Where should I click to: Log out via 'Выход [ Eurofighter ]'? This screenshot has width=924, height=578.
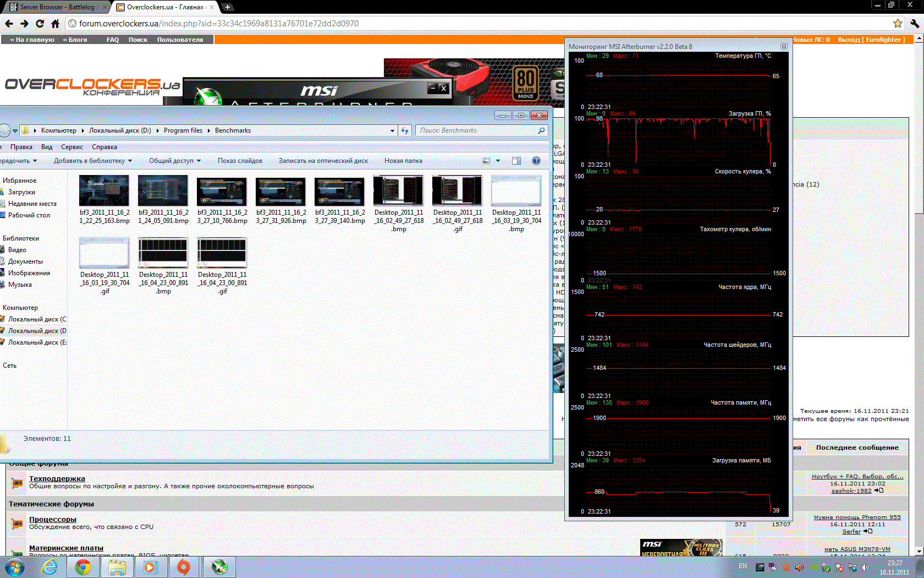click(x=871, y=40)
